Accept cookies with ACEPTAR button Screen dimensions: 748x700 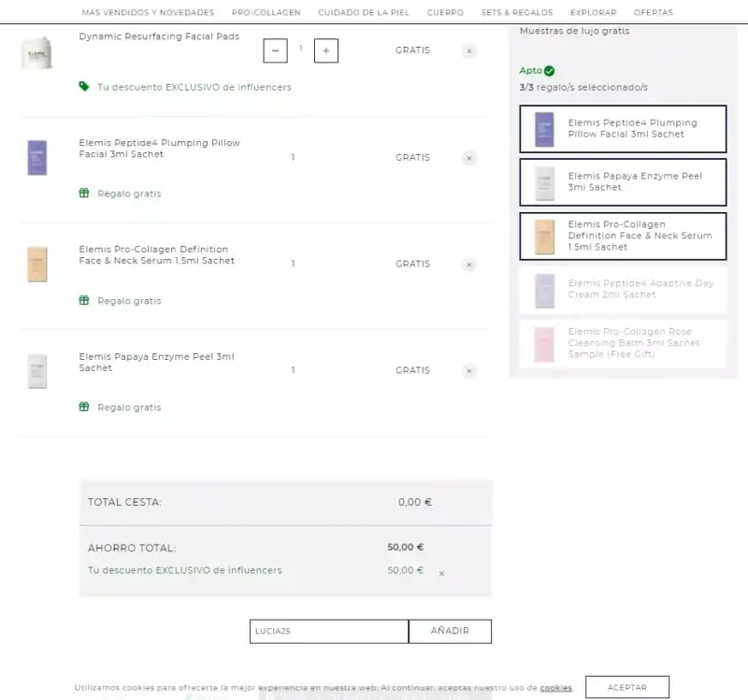[x=627, y=687]
